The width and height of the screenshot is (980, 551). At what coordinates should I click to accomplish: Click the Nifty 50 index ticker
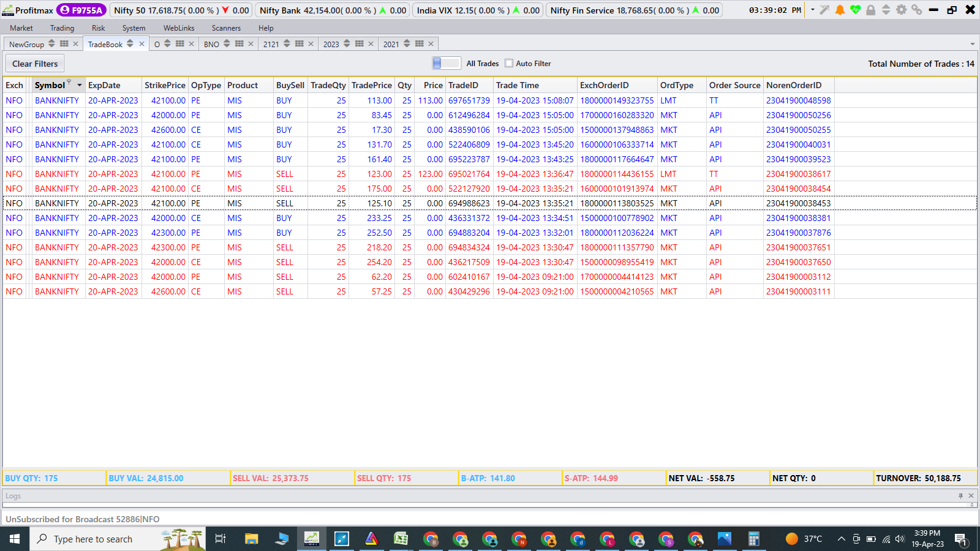(x=181, y=10)
